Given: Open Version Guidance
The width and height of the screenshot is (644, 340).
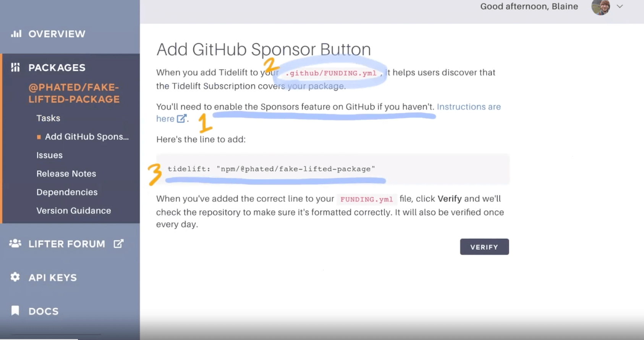Looking at the screenshot, I should point(74,210).
